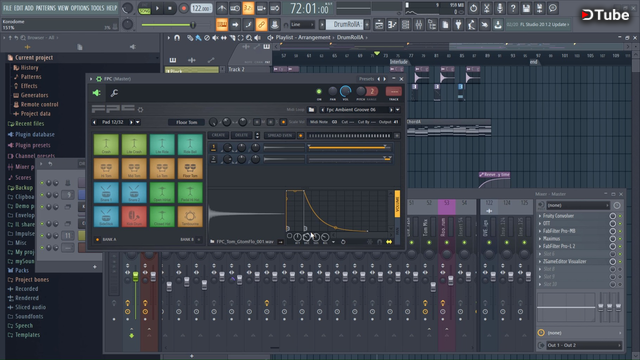The width and height of the screenshot is (640, 360).
Task: Toggle typing keyboard to piano icon
Action: tap(222, 25)
